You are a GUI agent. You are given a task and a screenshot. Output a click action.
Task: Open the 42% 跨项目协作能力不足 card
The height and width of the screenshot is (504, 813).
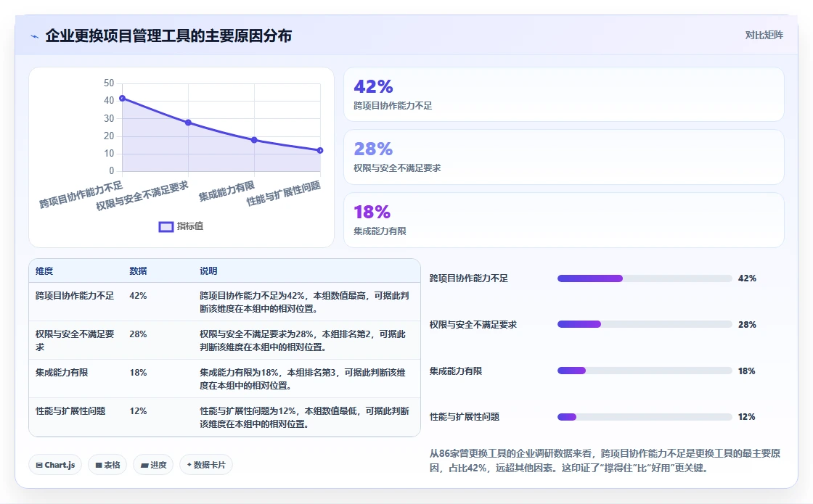563,94
